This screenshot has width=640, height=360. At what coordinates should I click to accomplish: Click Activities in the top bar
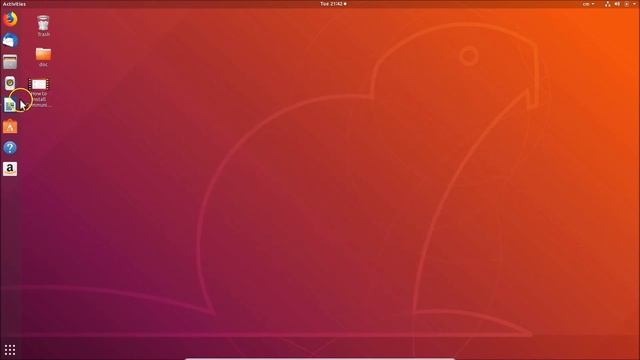coord(14,4)
